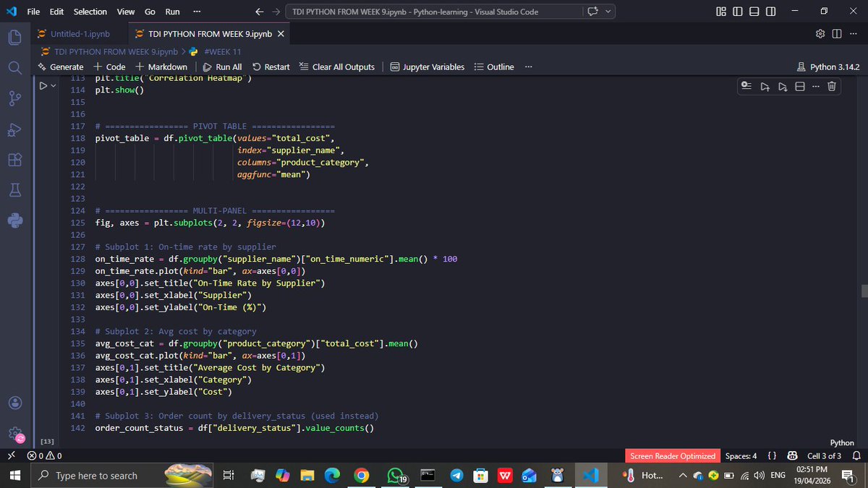Open the Run and Debug view
The height and width of the screenshot is (488, 868).
(14, 129)
